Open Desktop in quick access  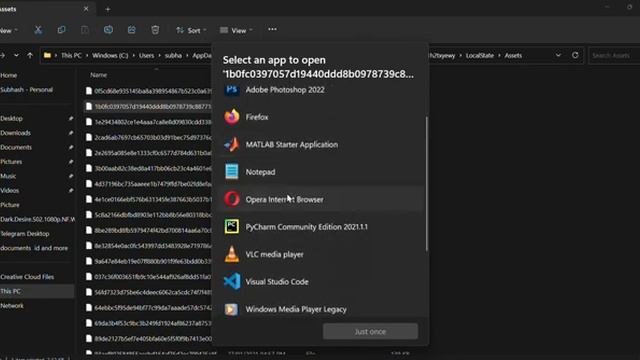point(11,118)
